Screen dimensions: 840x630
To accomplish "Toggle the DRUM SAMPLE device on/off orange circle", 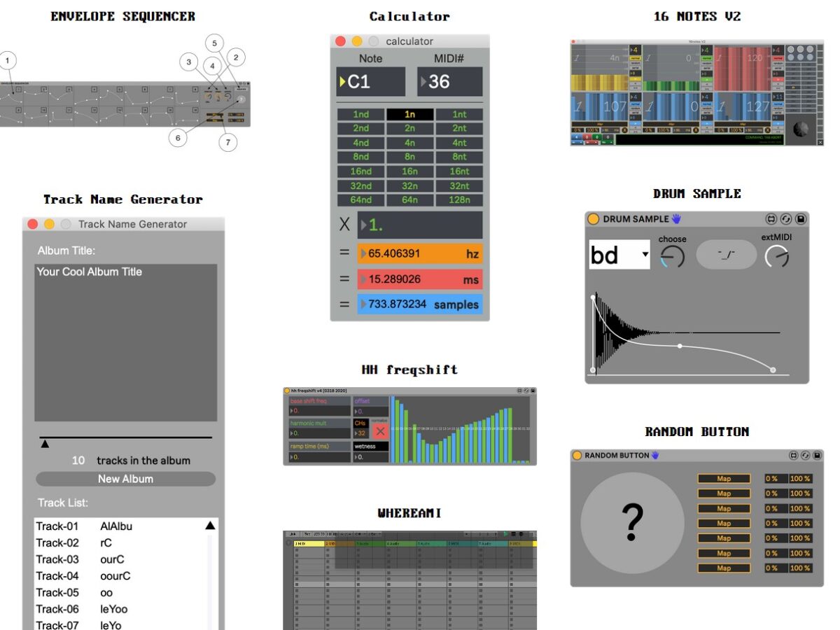I will pyautogui.click(x=594, y=219).
